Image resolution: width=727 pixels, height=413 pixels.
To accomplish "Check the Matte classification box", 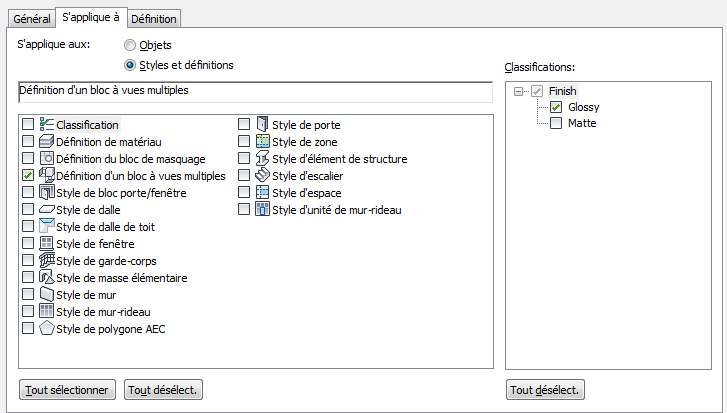I will pos(556,124).
